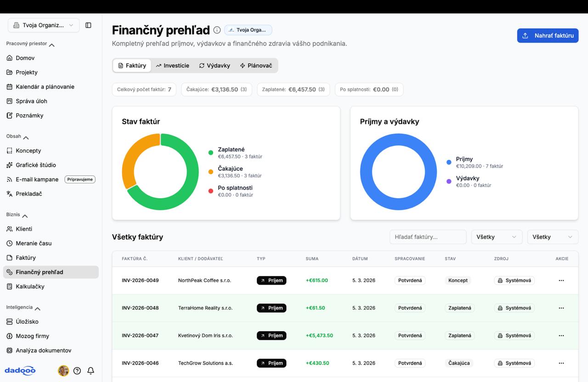Open three-dot actions for INV-2026-0046
588x382 pixels.
point(561,363)
